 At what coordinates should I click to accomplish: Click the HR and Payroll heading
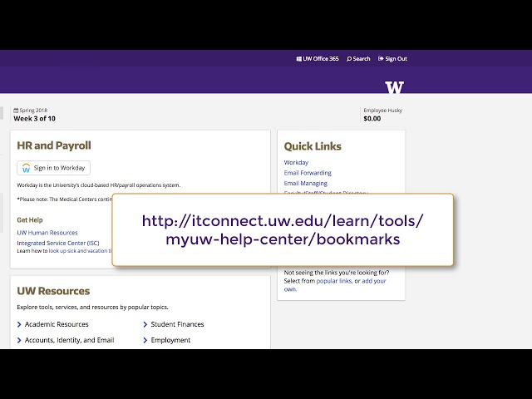pyautogui.click(x=54, y=145)
